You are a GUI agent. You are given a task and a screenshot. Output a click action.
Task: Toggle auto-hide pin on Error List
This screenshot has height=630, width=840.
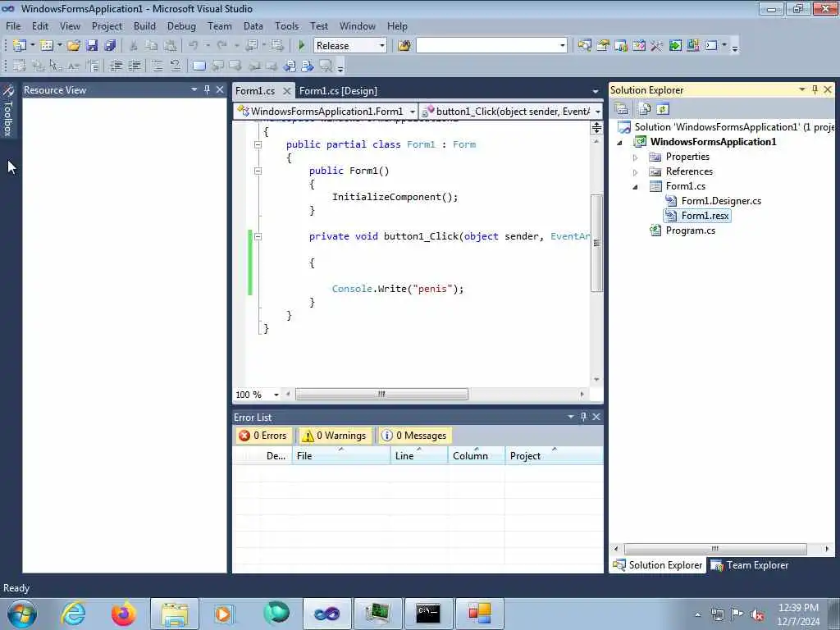[x=583, y=417]
